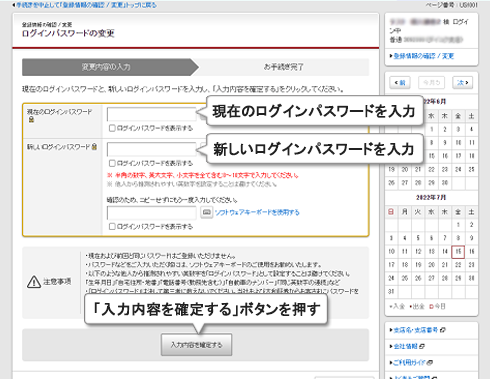This screenshot has width=490, height=379.
Task: Select July 31 in the calendar
Action: [391, 291]
